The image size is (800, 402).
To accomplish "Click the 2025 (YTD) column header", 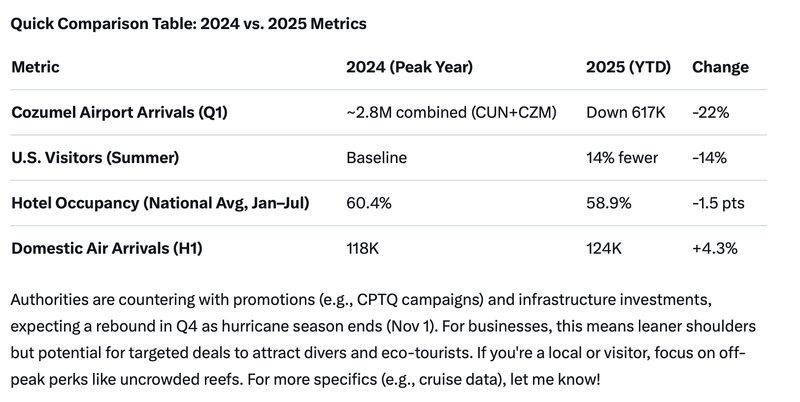I will pos(628,67).
